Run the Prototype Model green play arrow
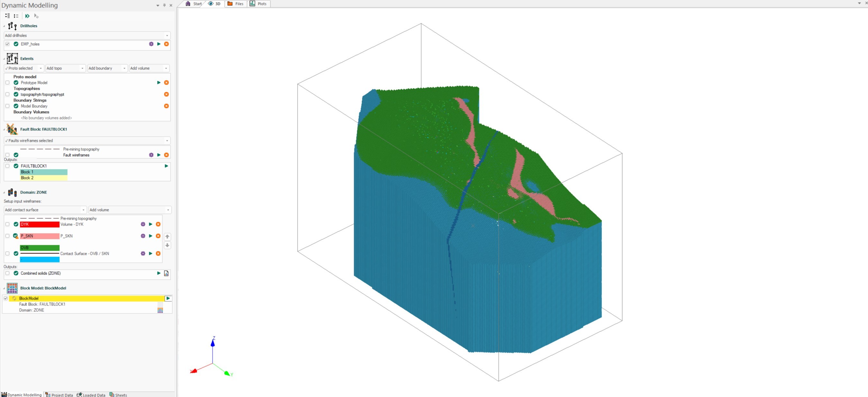Screen dimensions: 868x397 [159, 83]
